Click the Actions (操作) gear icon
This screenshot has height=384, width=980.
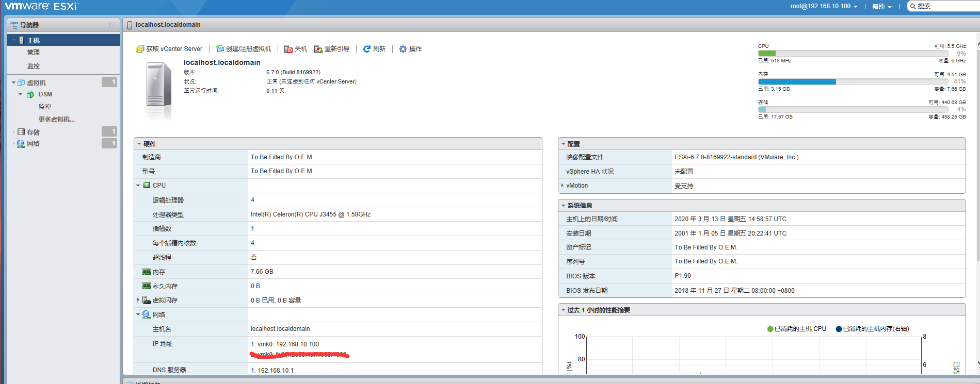[x=403, y=49]
